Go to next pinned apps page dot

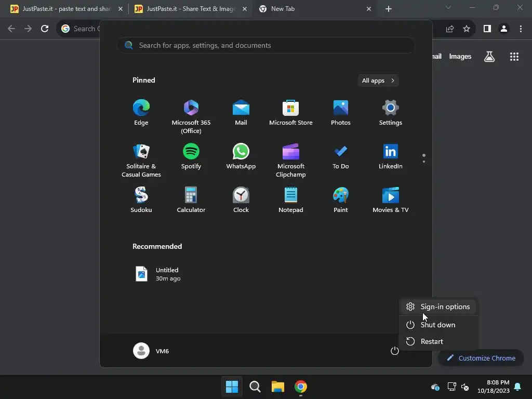(424, 162)
